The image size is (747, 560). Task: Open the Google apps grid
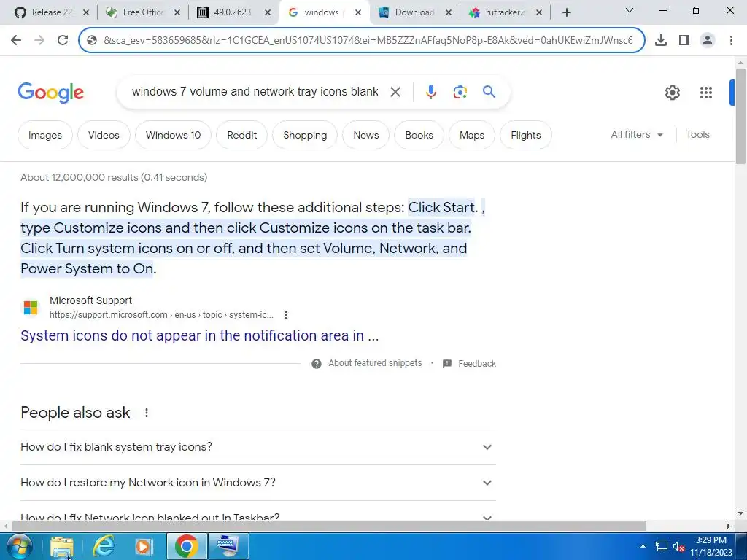point(706,93)
